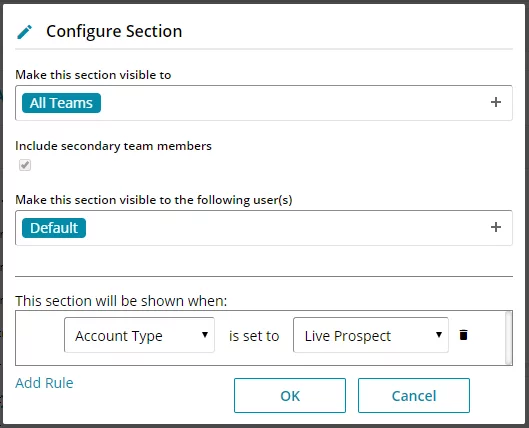Click the Add Rule link
Screen dimensions: 529x428
point(44,383)
